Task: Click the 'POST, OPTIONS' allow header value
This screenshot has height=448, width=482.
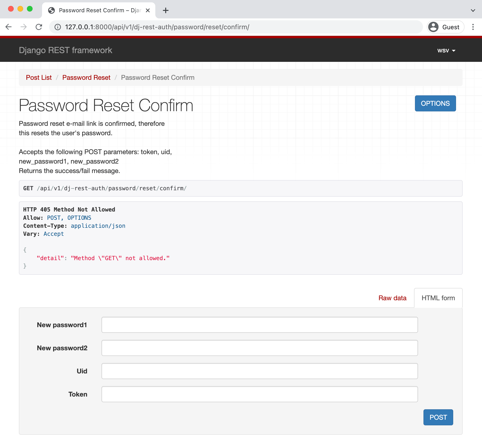Action: pos(69,218)
